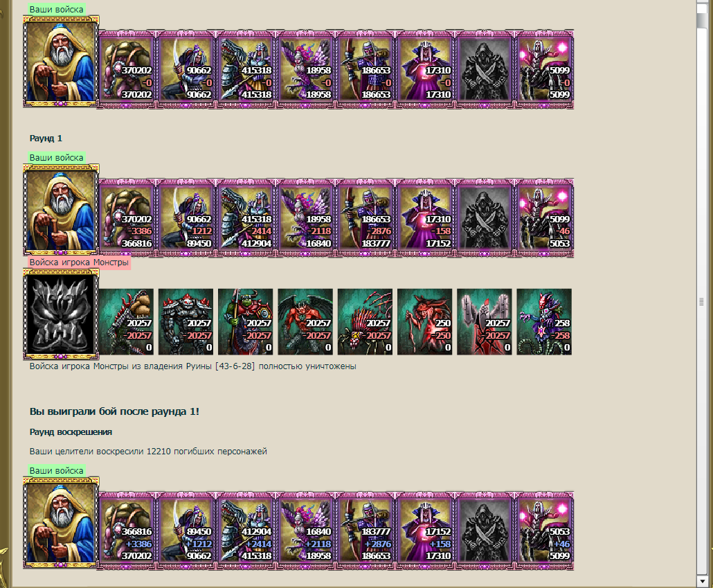Click the archer unit showing -2876 losses
Image resolution: width=713 pixels, height=588 pixels.
365,218
